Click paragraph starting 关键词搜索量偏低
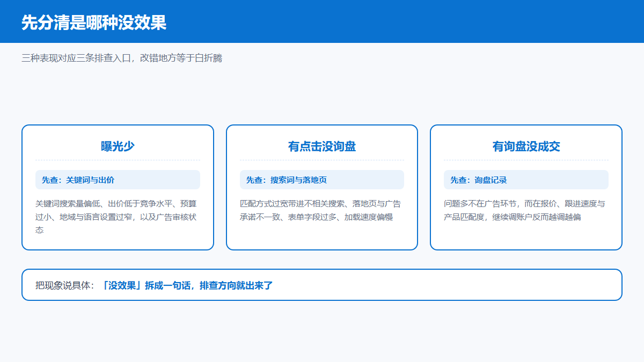Viewport: 644px width, 362px height. pos(118,217)
